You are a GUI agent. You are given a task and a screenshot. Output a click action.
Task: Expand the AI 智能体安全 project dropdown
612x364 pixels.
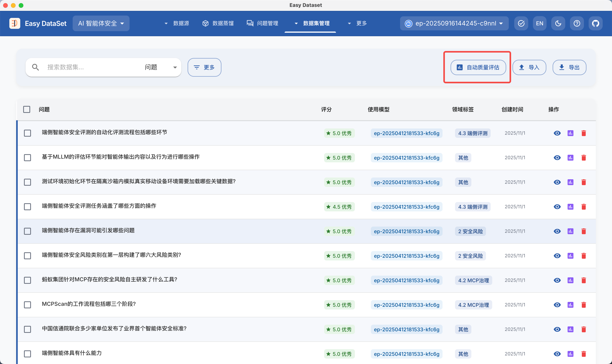(101, 23)
